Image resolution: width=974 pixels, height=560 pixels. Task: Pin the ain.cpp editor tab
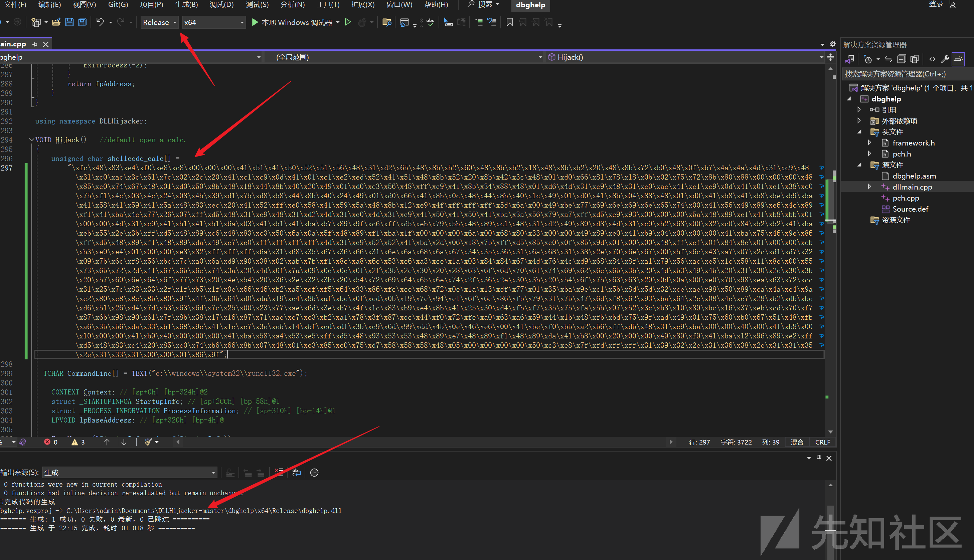coord(35,44)
